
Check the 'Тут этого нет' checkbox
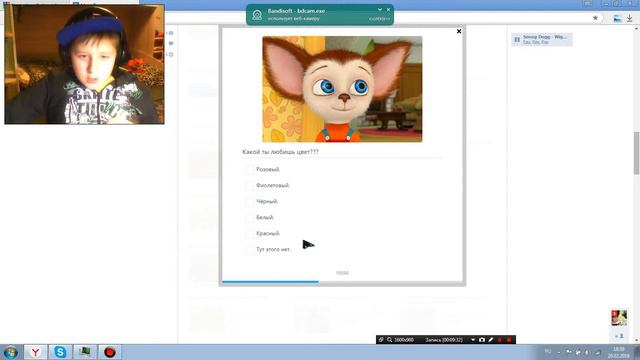[249, 249]
